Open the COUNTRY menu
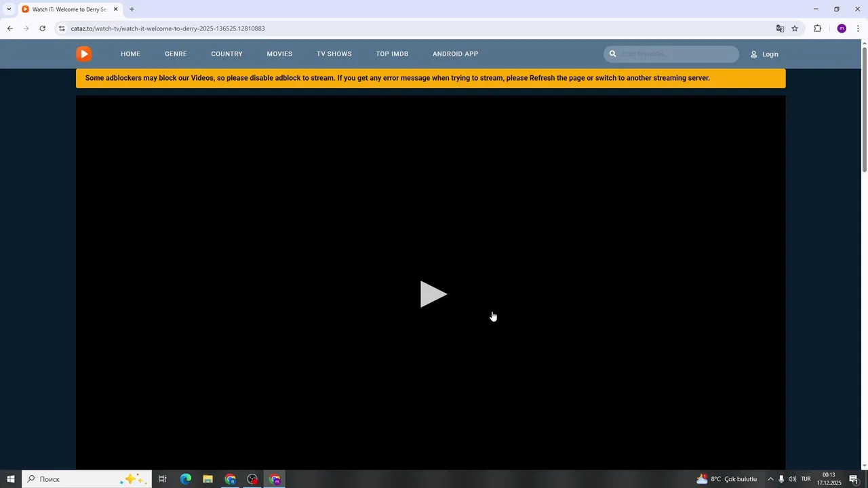Screen dimensions: 868x488 [x=226, y=54]
